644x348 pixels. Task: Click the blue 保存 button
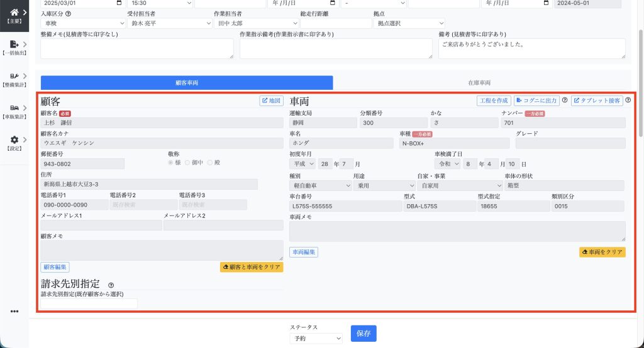click(x=363, y=333)
